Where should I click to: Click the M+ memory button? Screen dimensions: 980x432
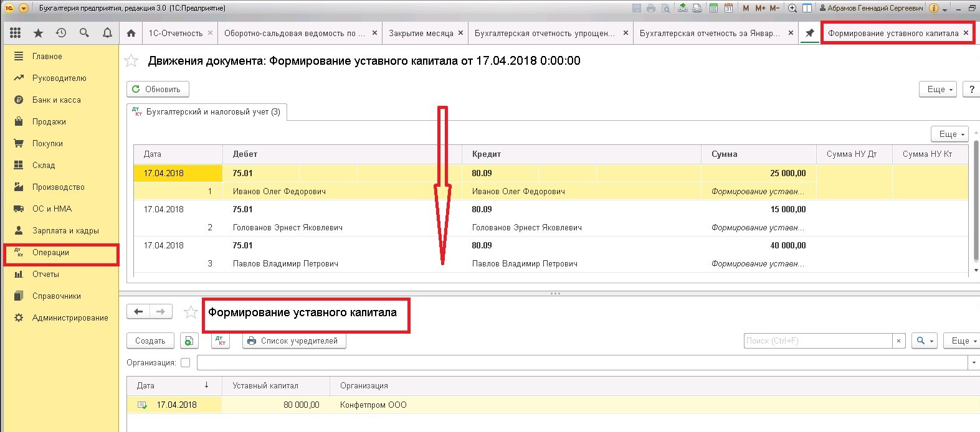click(x=760, y=8)
